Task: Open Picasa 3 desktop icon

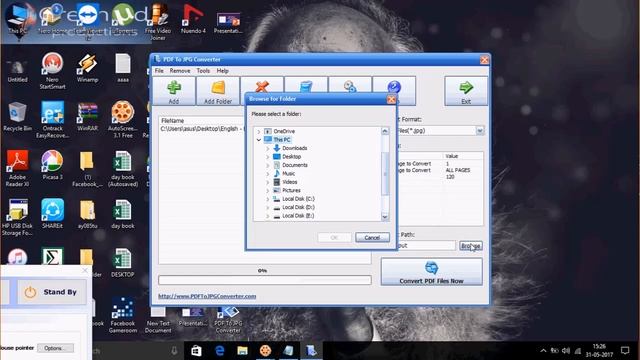Action: (x=52, y=165)
